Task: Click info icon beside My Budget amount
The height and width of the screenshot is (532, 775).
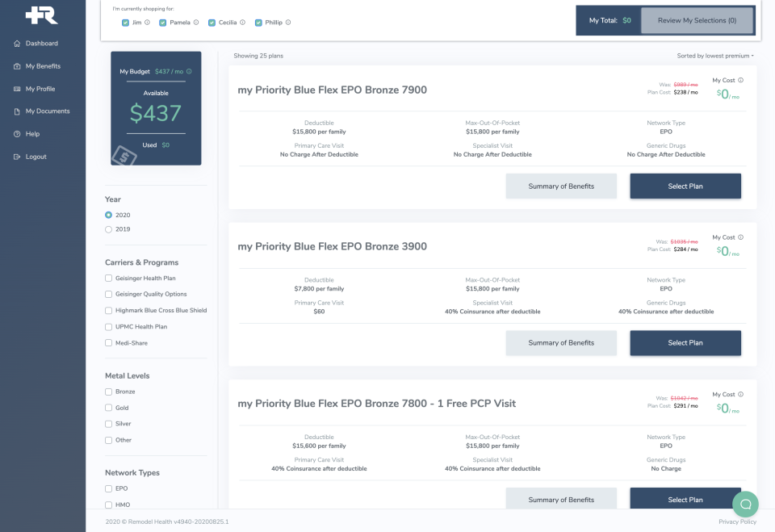Action: [189, 71]
